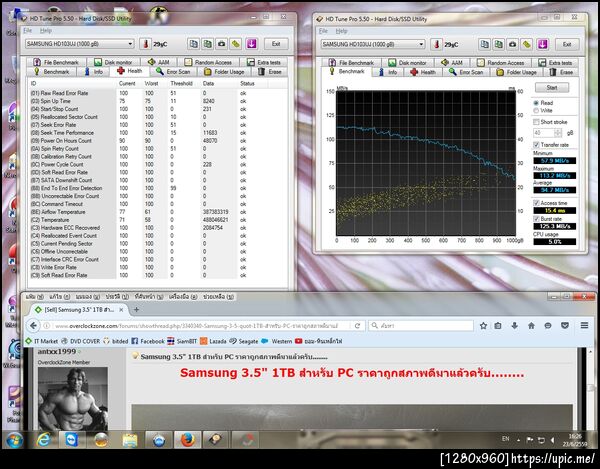Select Power On Hours Count row

(138, 140)
